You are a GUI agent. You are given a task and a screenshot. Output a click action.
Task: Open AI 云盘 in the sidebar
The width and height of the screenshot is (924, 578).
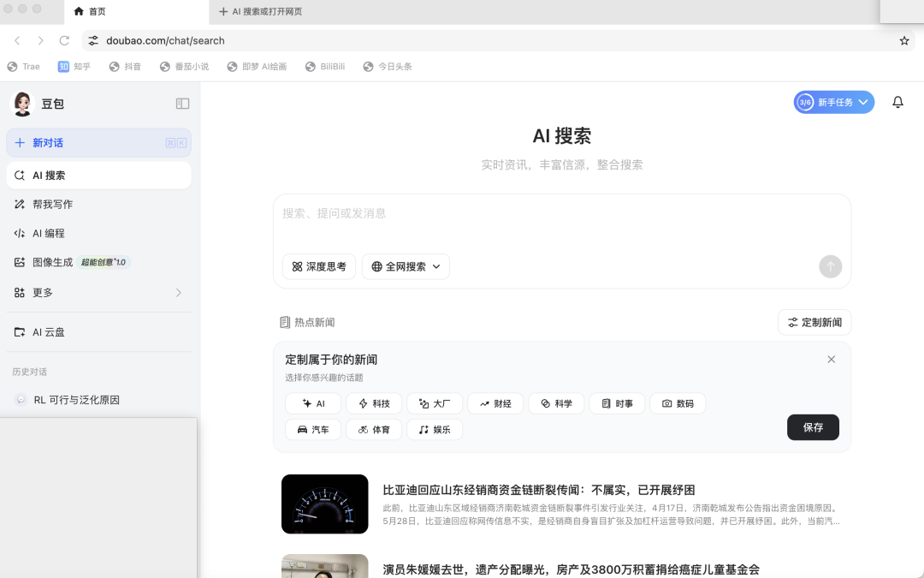pyautogui.click(x=99, y=332)
